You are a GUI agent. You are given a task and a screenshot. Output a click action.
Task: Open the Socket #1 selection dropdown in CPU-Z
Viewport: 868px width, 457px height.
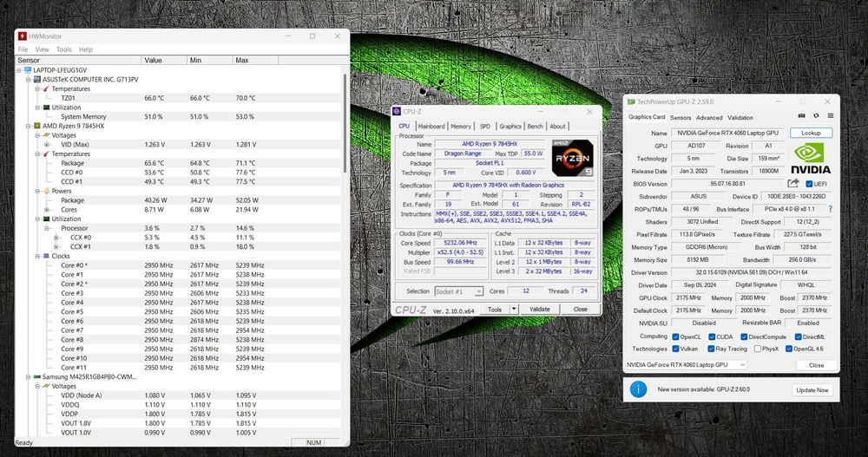(478, 291)
